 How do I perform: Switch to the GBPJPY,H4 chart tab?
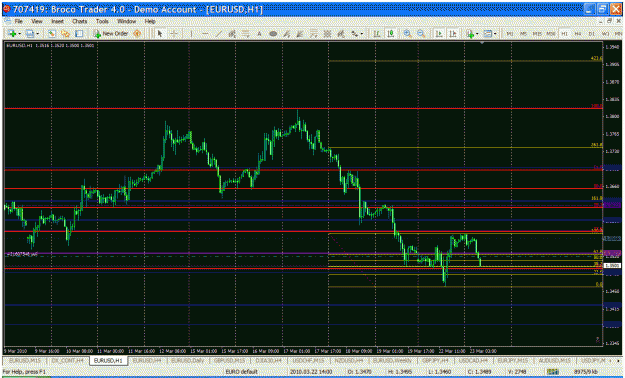pos(435,360)
